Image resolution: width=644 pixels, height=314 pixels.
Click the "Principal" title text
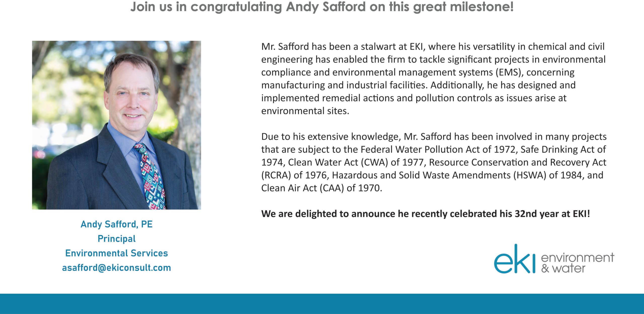click(116, 239)
